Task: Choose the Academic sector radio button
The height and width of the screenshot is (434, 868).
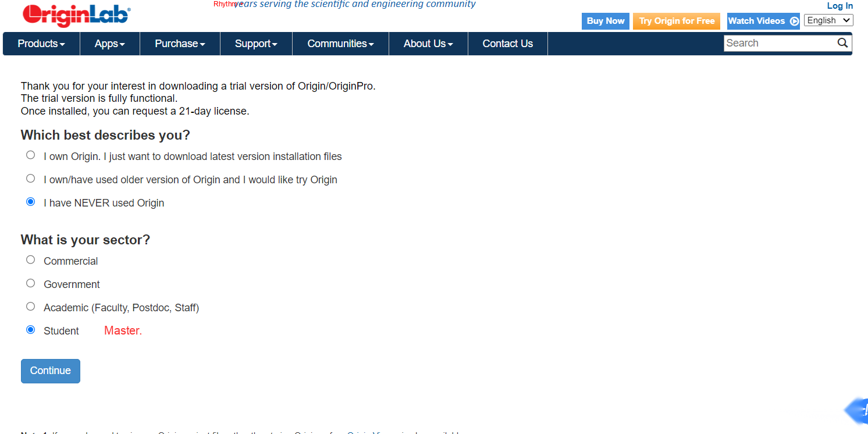Action: [31, 307]
